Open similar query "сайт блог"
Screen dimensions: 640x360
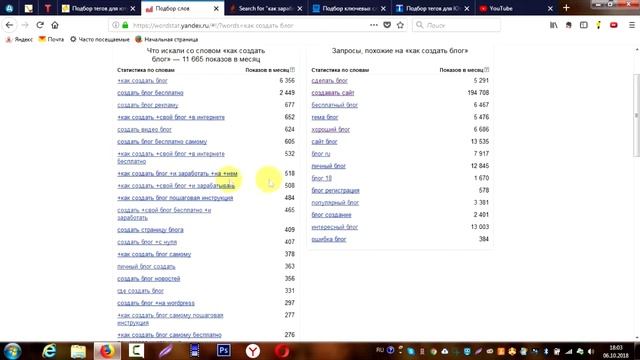[324, 142]
